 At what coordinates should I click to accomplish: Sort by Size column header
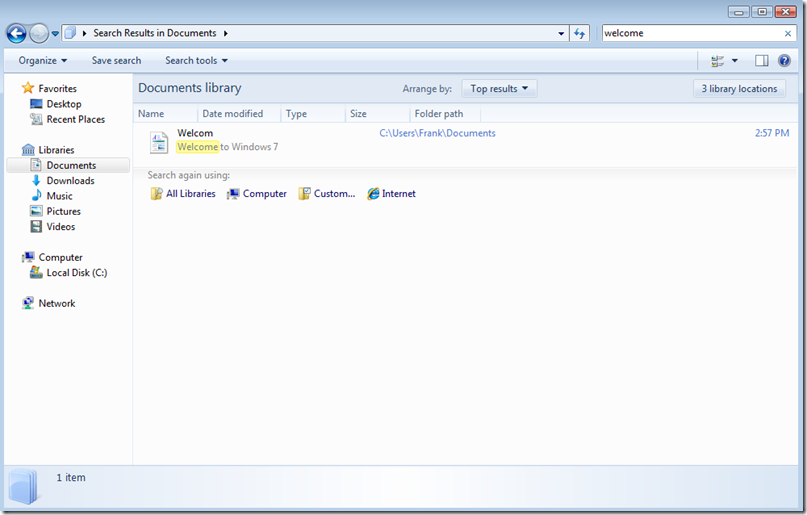point(377,114)
